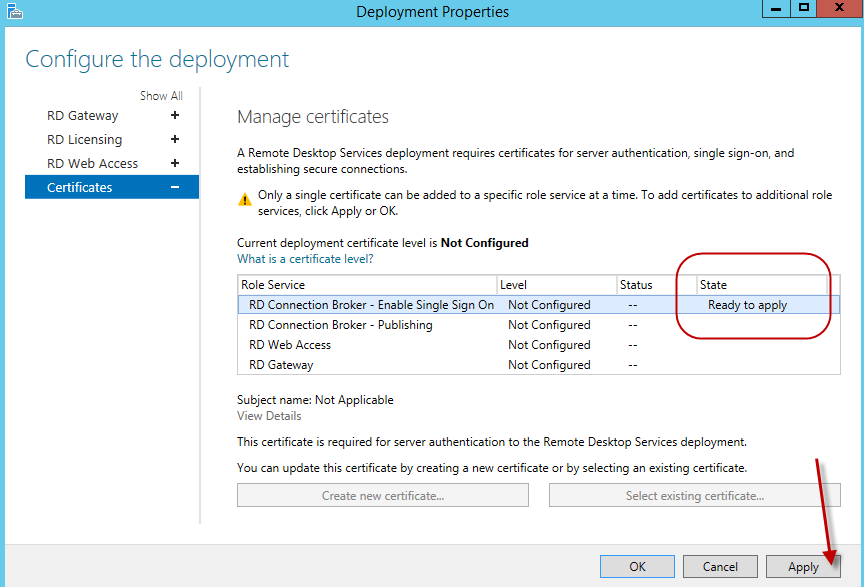Open 'What is a certificate level?' link
The width and height of the screenshot is (864, 587).
(x=305, y=259)
